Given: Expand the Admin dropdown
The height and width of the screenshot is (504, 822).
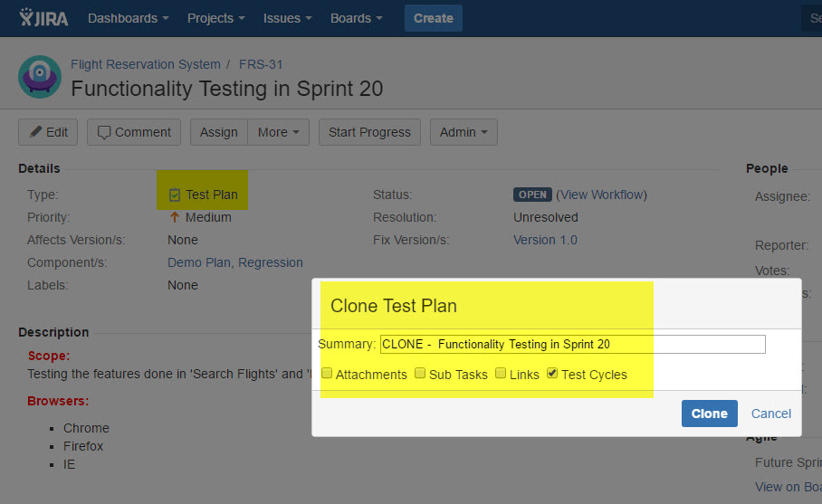Looking at the screenshot, I should pos(464,132).
